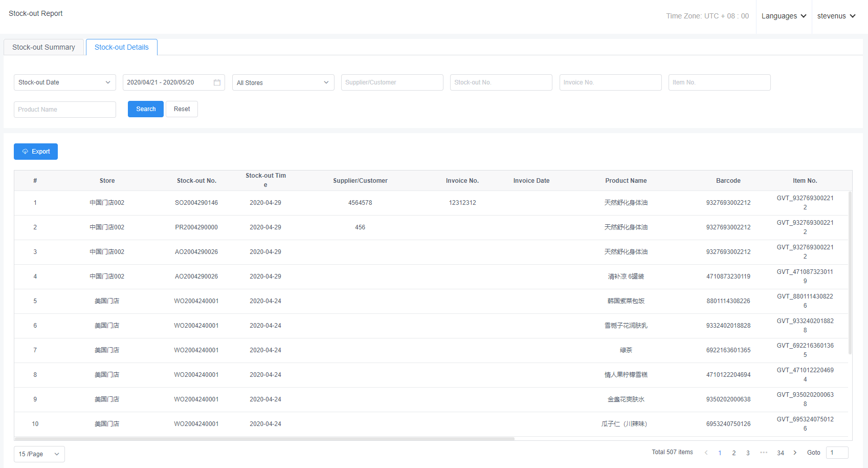
Task: Click the pagination ellipsis to jump pages
Action: click(764, 453)
